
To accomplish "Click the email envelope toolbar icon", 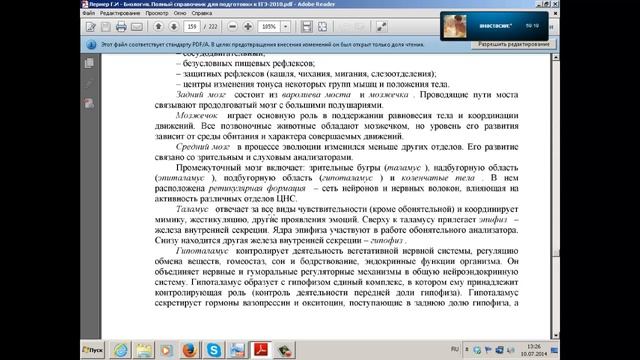I will pos(137,27).
